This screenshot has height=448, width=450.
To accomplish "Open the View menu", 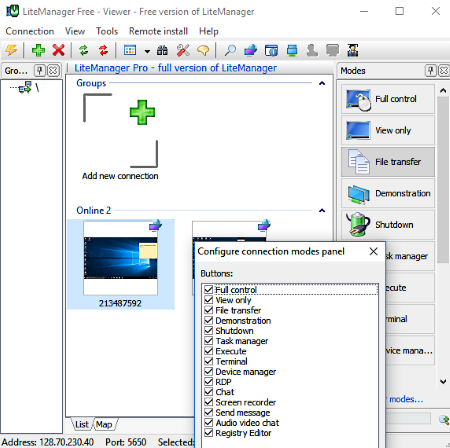I will click(75, 31).
